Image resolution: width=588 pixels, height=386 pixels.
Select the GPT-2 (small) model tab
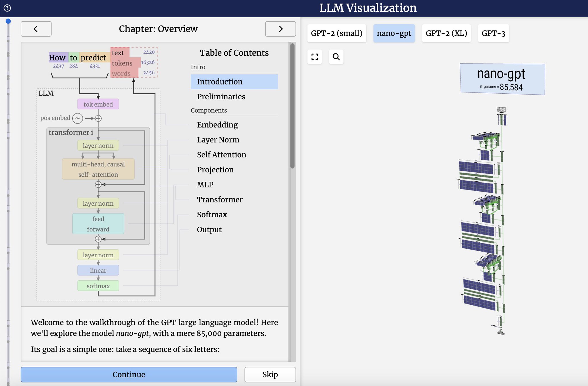337,33
